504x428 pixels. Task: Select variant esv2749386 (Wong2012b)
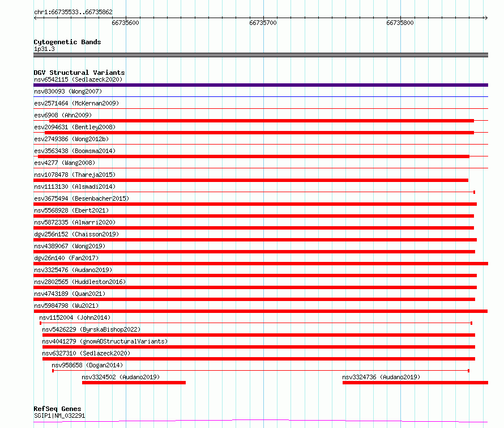[x=71, y=139]
